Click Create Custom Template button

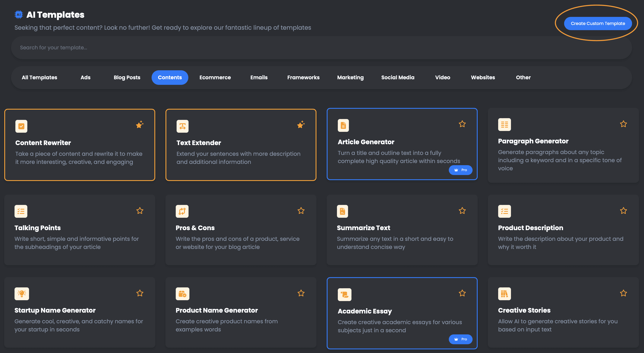tap(598, 24)
